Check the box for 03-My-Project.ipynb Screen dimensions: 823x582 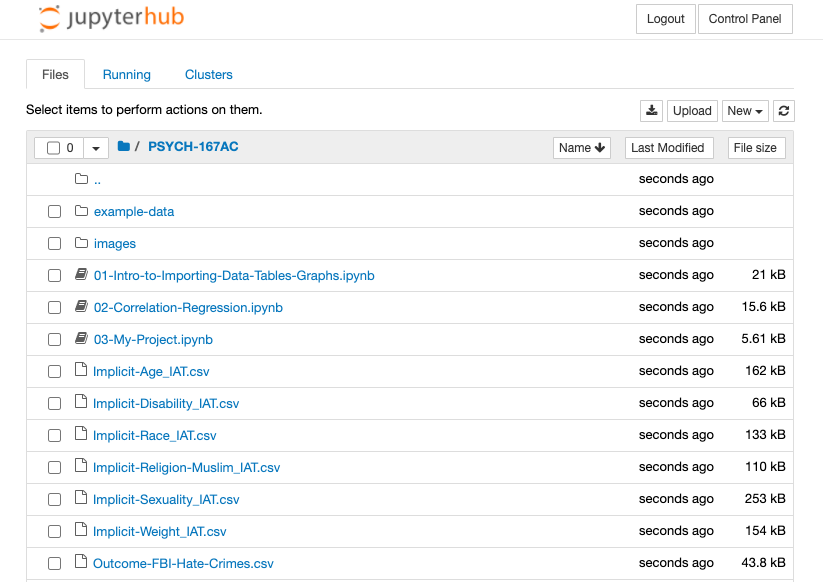tap(55, 339)
